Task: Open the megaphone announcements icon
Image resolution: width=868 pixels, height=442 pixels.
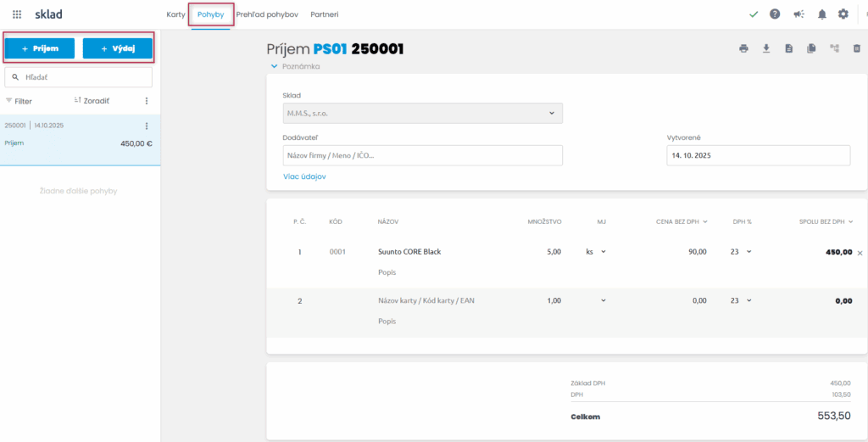Action: point(798,14)
